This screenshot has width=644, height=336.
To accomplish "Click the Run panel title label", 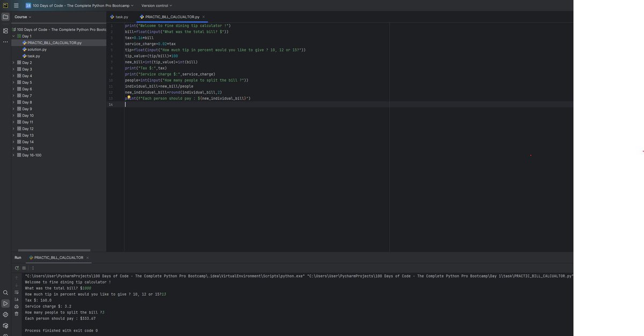I will pos(18,258).
